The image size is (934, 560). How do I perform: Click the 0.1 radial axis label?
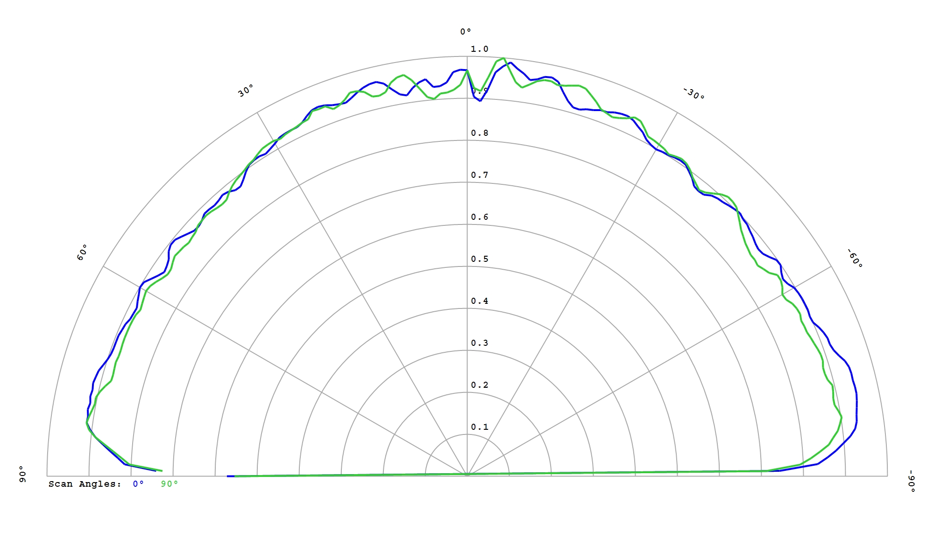[x=480, y=427]
